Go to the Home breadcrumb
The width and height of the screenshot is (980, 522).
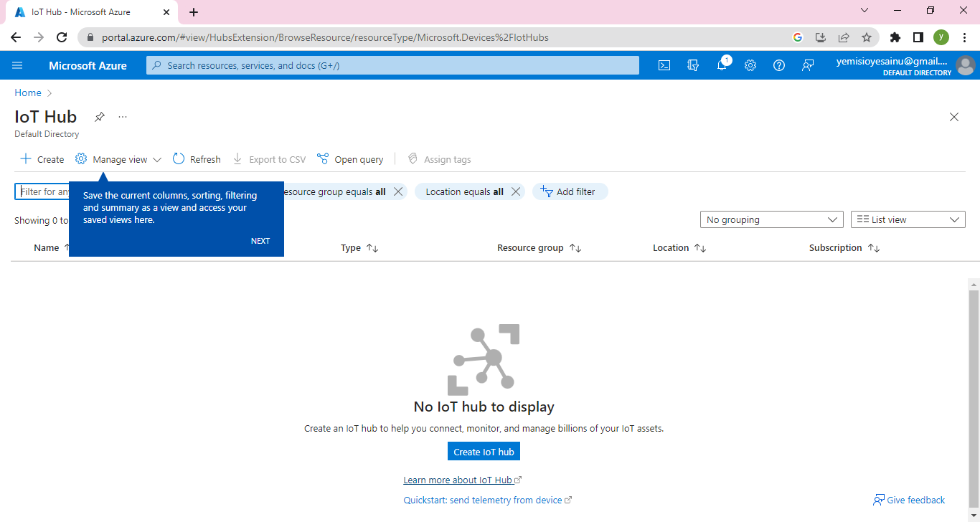point(28,92)
